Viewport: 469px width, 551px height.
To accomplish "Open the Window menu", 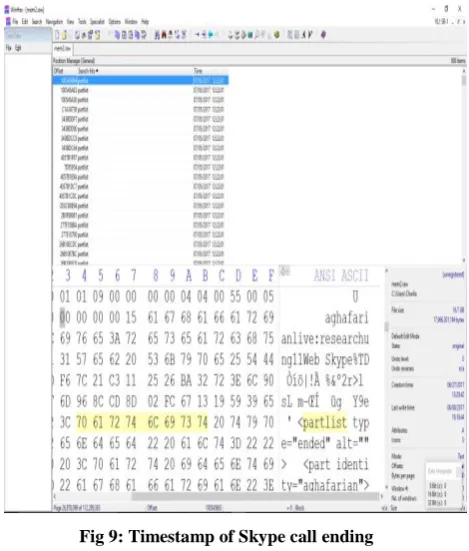I will point(131,22).
